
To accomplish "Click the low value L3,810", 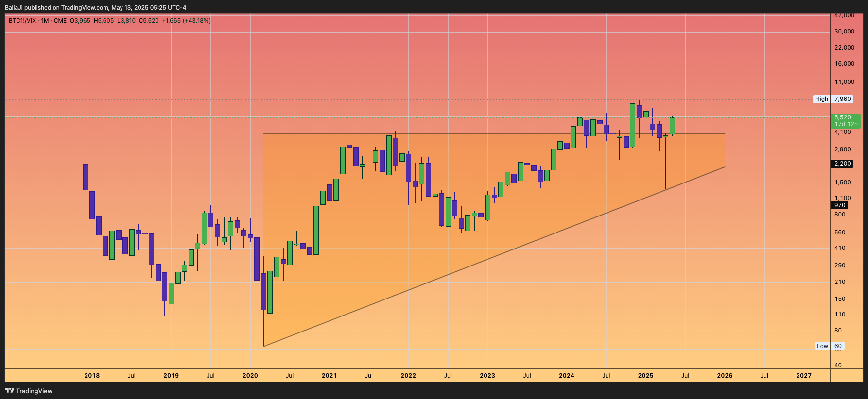I will (126, 21).
